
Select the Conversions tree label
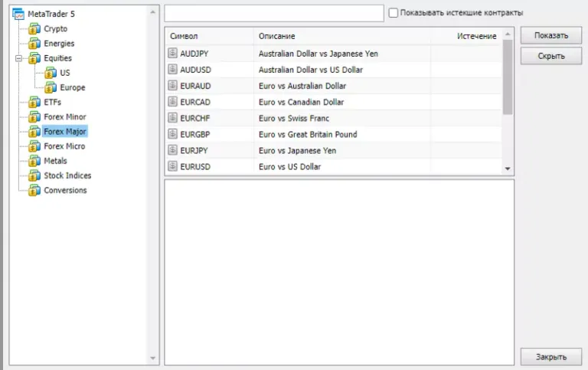pos(65,190)
